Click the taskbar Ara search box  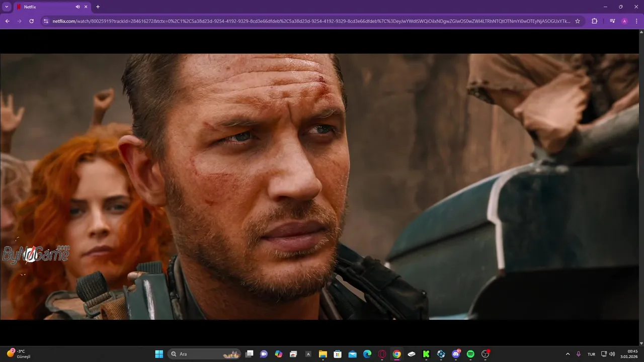204,354
